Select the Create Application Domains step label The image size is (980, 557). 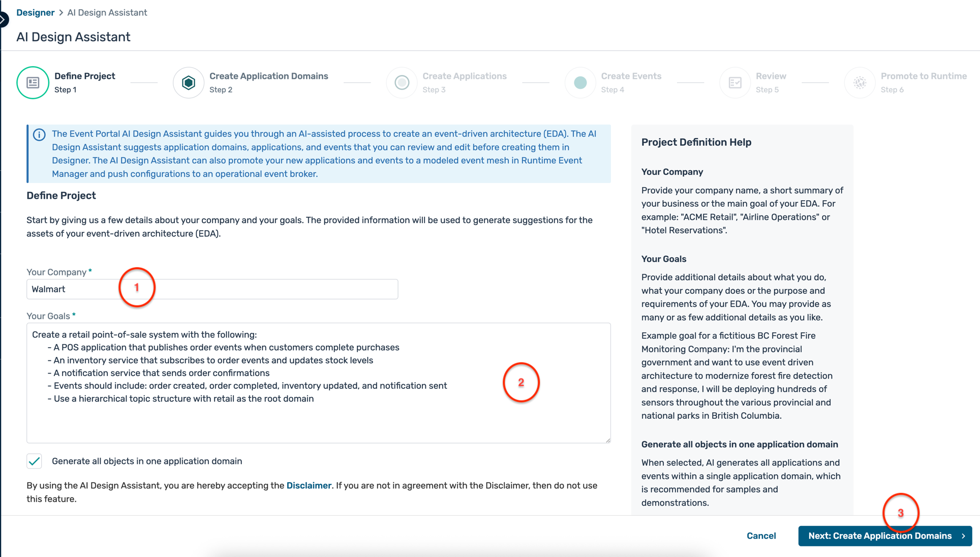[x=268, y=76]
